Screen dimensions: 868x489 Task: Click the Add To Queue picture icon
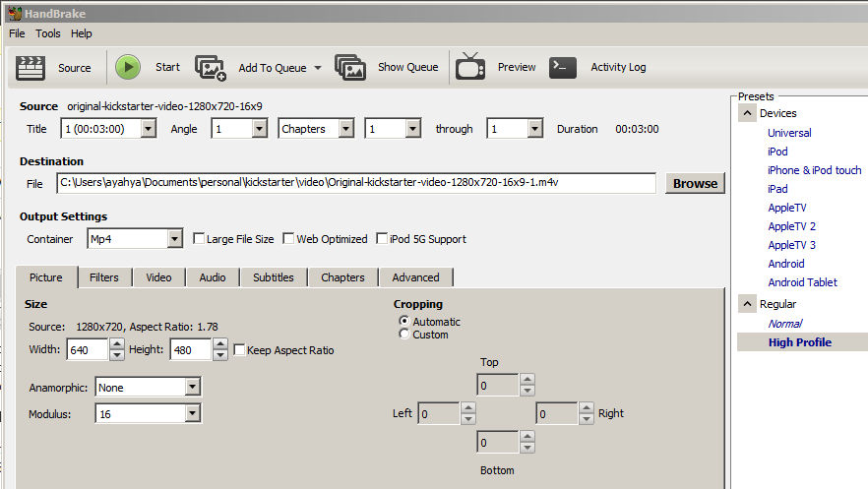211,68
